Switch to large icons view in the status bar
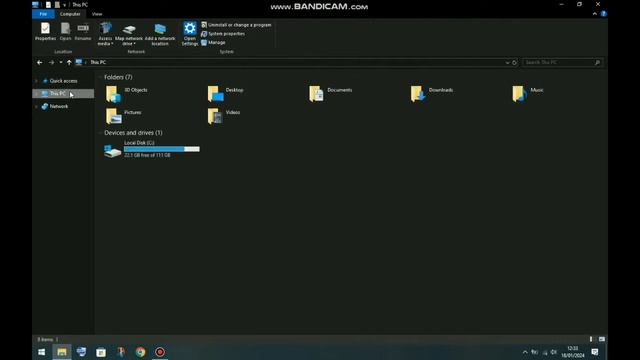 tap(602, 339)
